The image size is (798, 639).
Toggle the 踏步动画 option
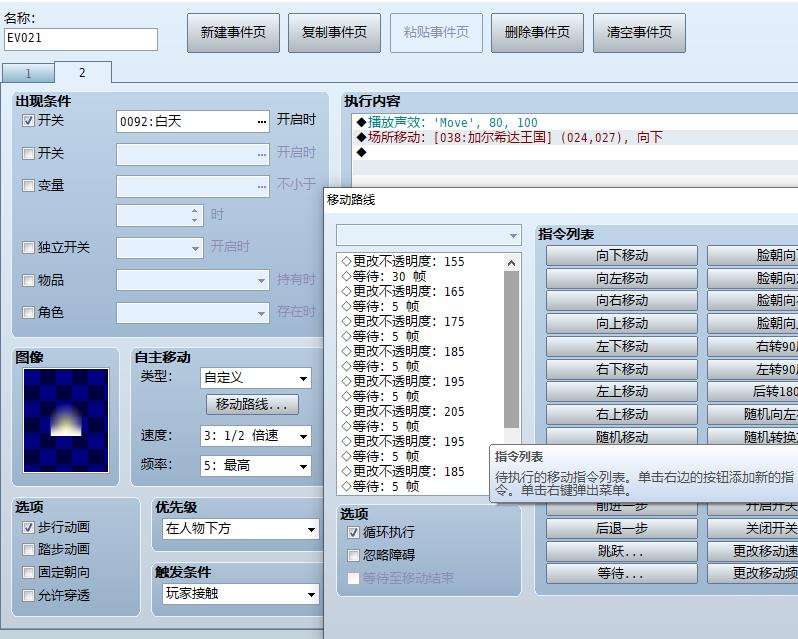(x=28, y=549)
